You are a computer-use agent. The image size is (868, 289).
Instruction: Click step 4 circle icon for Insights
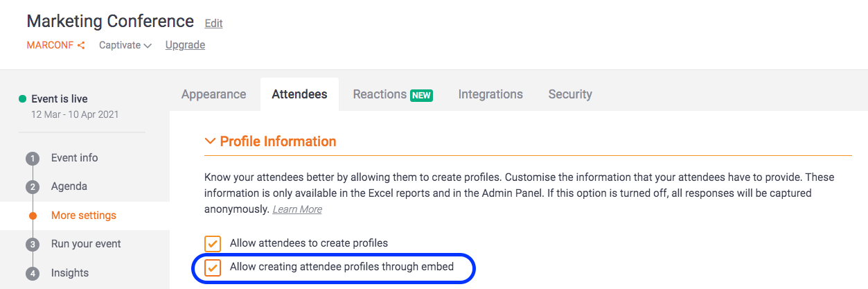click(33, 274)
